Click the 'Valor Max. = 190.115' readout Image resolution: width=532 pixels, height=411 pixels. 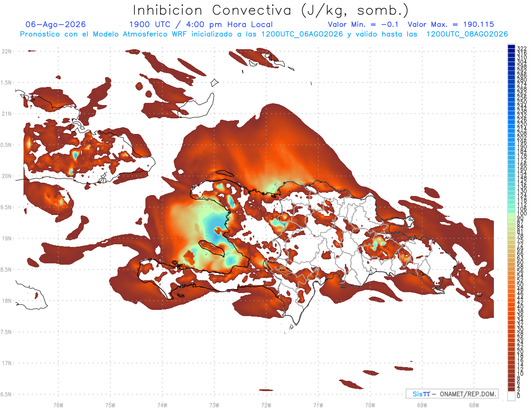[451, 24]
